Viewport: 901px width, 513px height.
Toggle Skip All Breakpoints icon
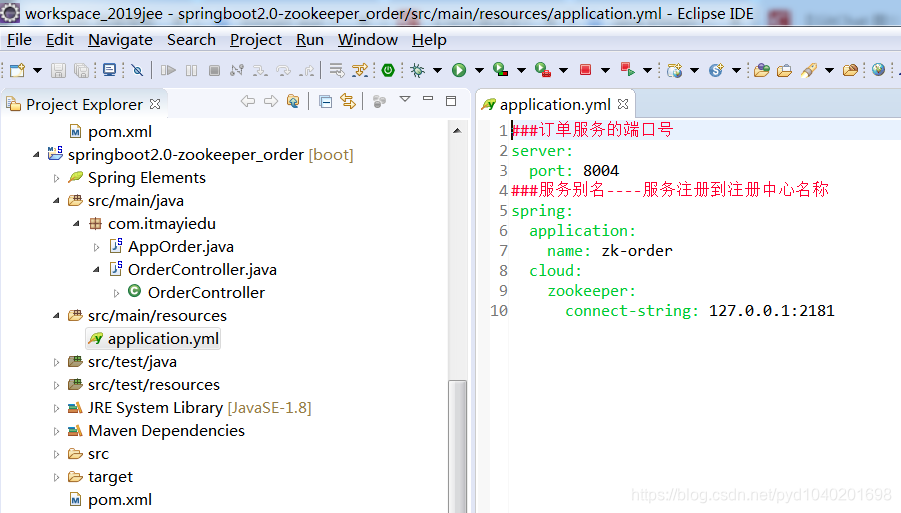click(137, 70)
